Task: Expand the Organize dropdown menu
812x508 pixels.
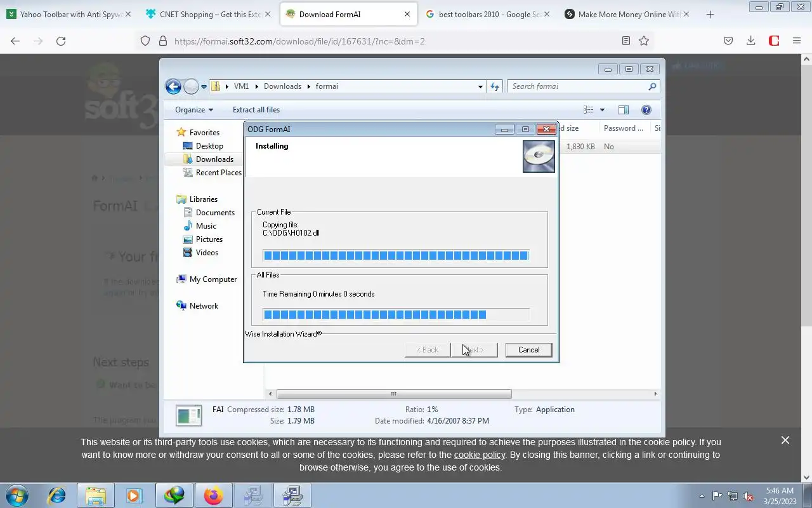Action: point(194,109)
